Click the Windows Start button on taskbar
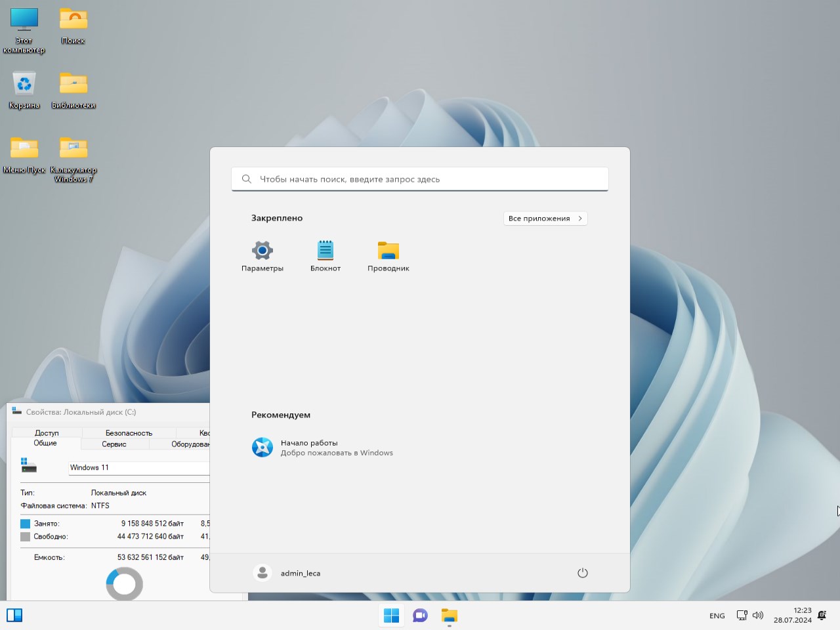This screenshot has height=630, width=840. click(392, 616)
